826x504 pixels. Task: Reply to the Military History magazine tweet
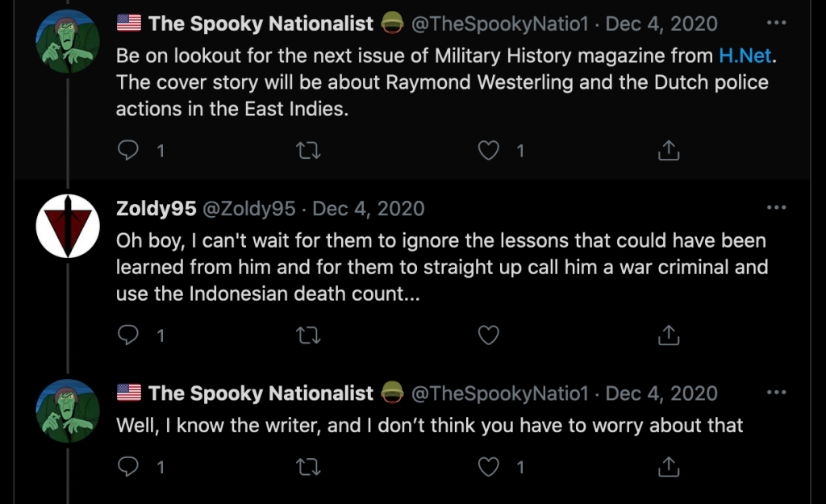click(x=128, y=150)
